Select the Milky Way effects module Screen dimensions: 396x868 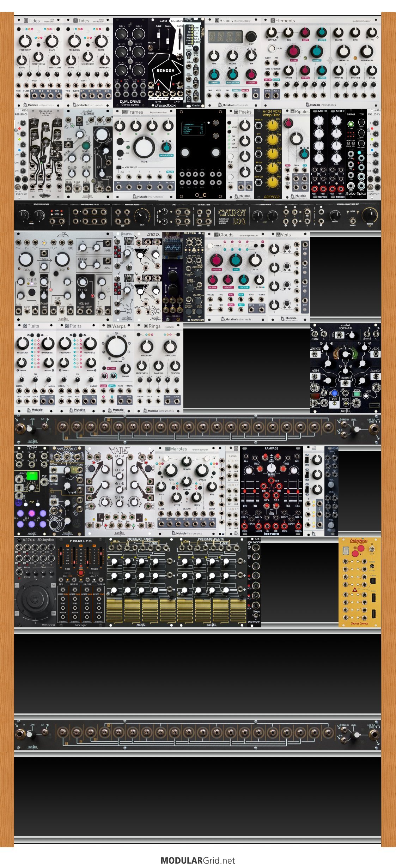[194, 277]
